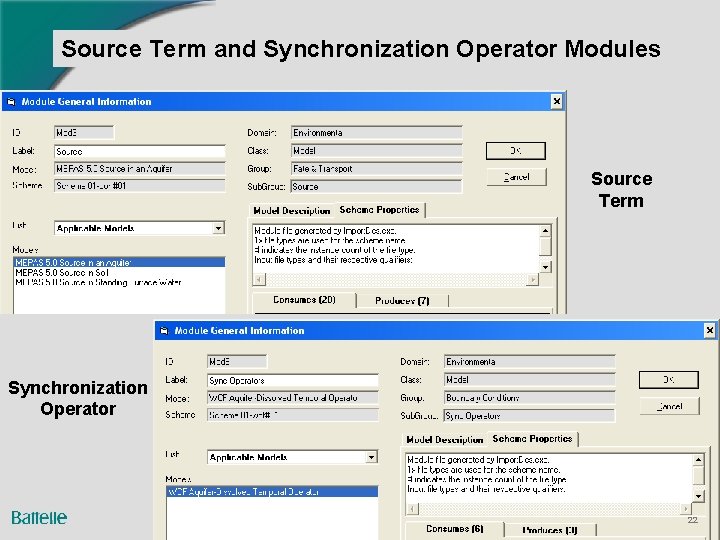Click the scroll right arrow in the Source Term description box
The width and height of the screenshot is (720, 540).
click(x=533, y=279)
